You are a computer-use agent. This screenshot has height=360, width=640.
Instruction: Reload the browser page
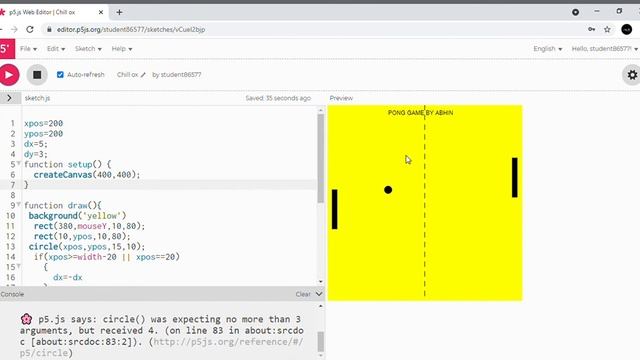point(30,29)
